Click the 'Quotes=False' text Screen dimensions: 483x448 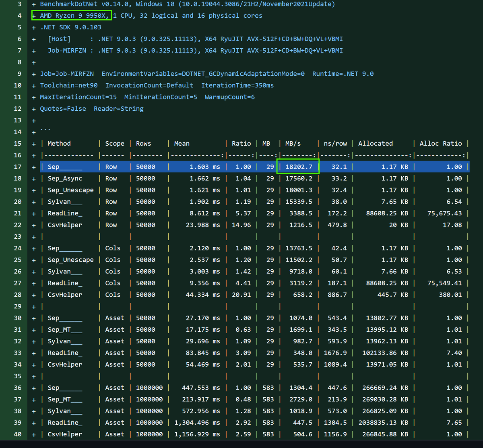click(x=63, y=109)
